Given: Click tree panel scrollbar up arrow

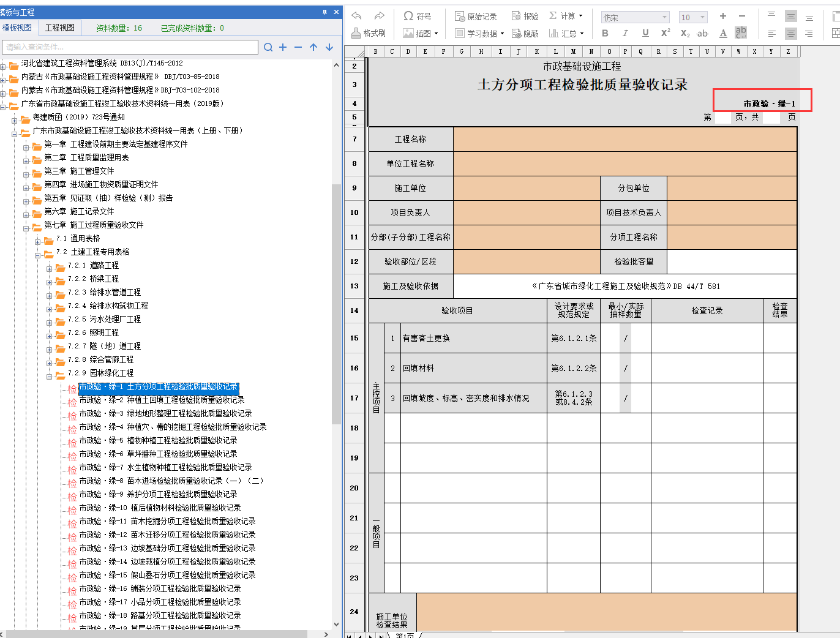Looking at the screenshot, I should (x=336, y=64).
